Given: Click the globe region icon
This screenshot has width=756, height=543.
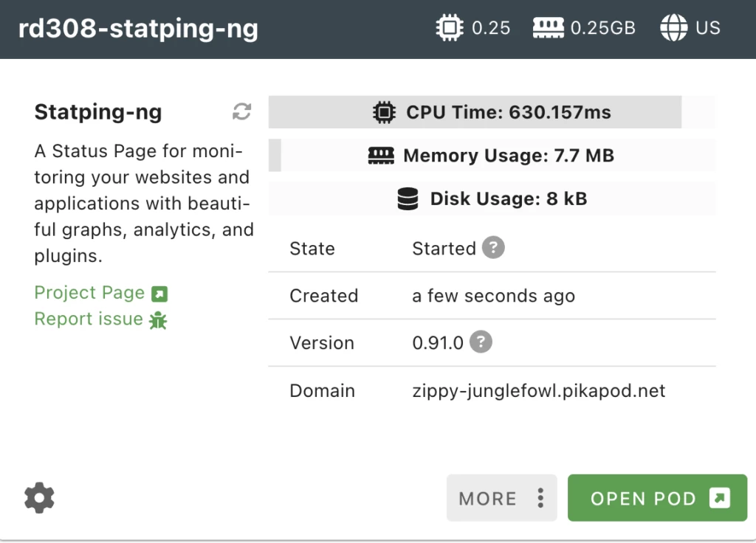Looking at the screenshot, I should [x=673, y=28].
